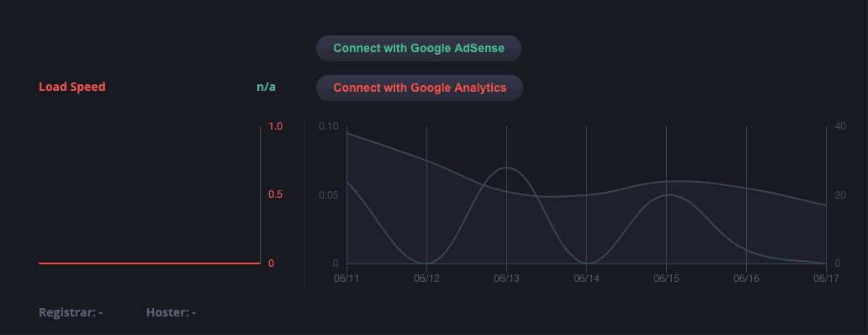
Task: Select the 06/11 date on the chart axis
Action: (x=347, y=279)
